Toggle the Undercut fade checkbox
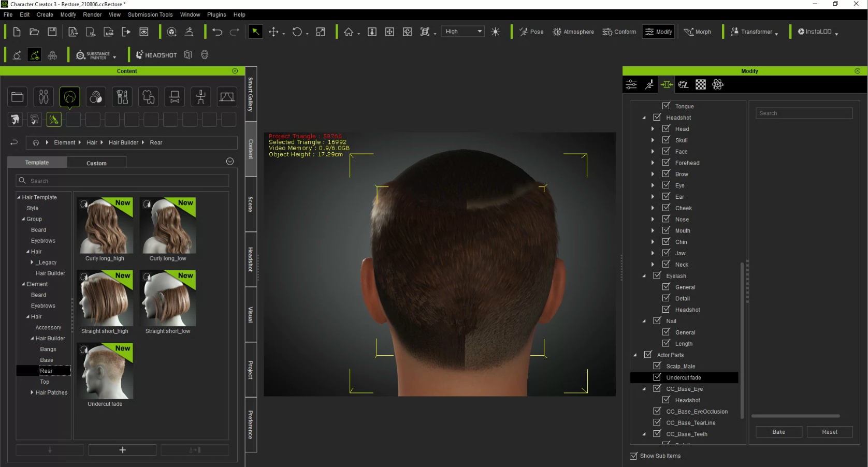868x467 pixels. (x=657, y=377)
